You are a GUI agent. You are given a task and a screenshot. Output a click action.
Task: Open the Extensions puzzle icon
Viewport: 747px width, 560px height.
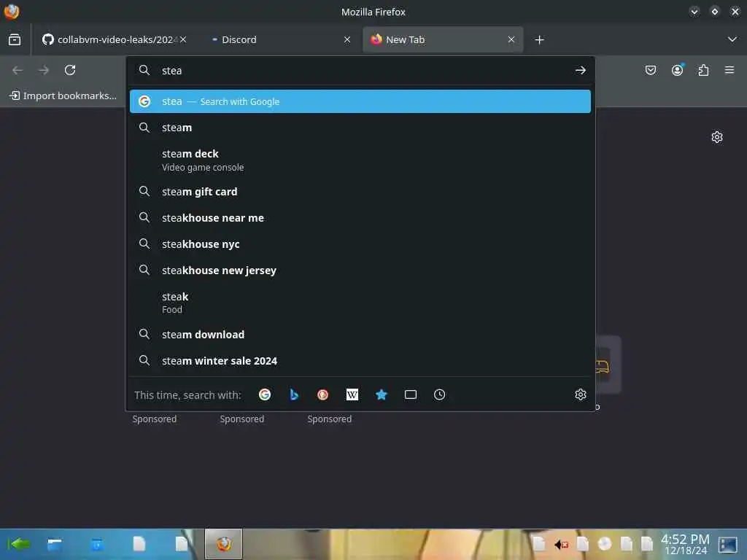click(x=703, y=71)
